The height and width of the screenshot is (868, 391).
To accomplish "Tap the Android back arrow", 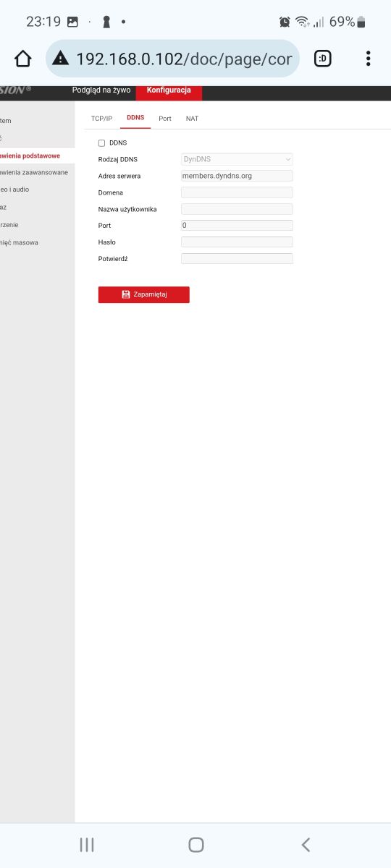I will point(306,844).
